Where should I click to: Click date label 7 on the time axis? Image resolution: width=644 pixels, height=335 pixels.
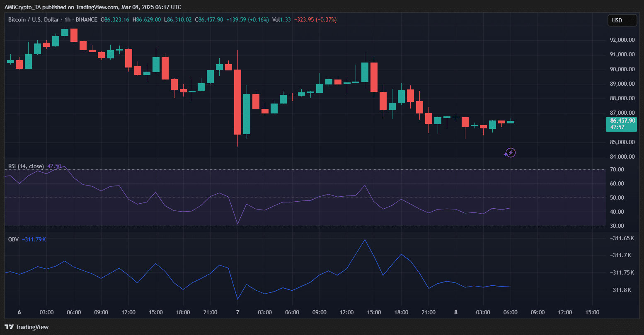237,313
